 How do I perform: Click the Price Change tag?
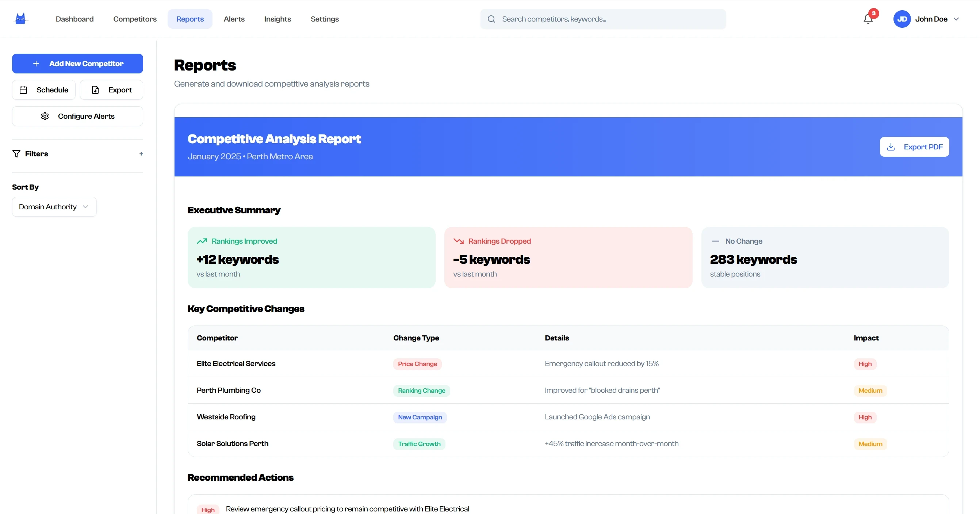click(x=417, y=364)
